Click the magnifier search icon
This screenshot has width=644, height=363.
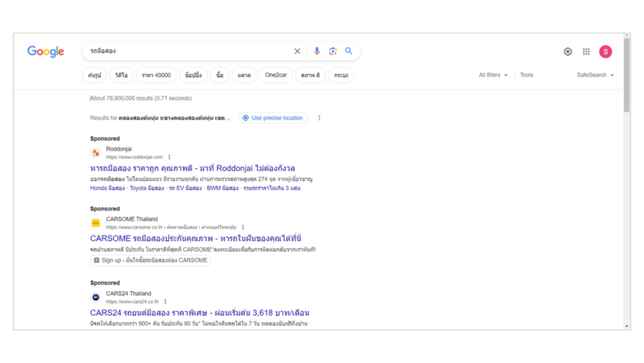(348, 51)
